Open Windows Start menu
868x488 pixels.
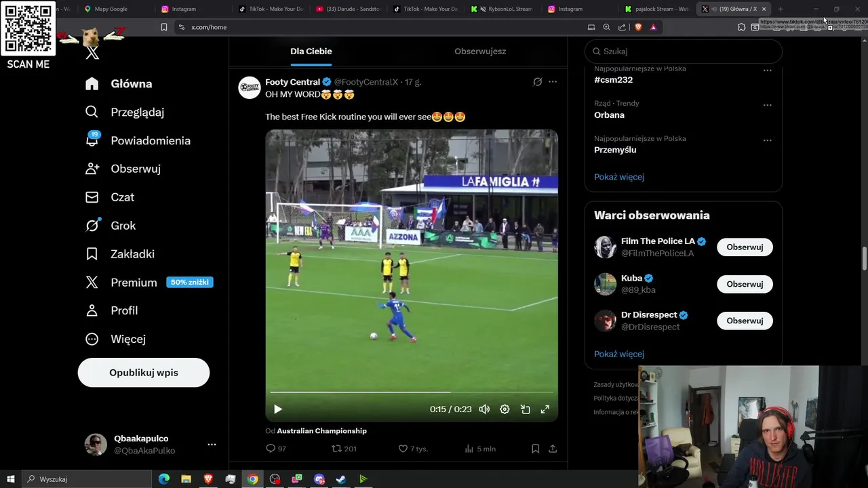click(11, 479)
